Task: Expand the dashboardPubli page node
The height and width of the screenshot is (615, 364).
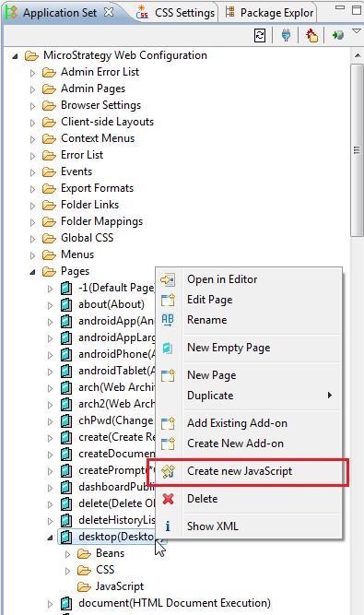Action: [50, 488]
